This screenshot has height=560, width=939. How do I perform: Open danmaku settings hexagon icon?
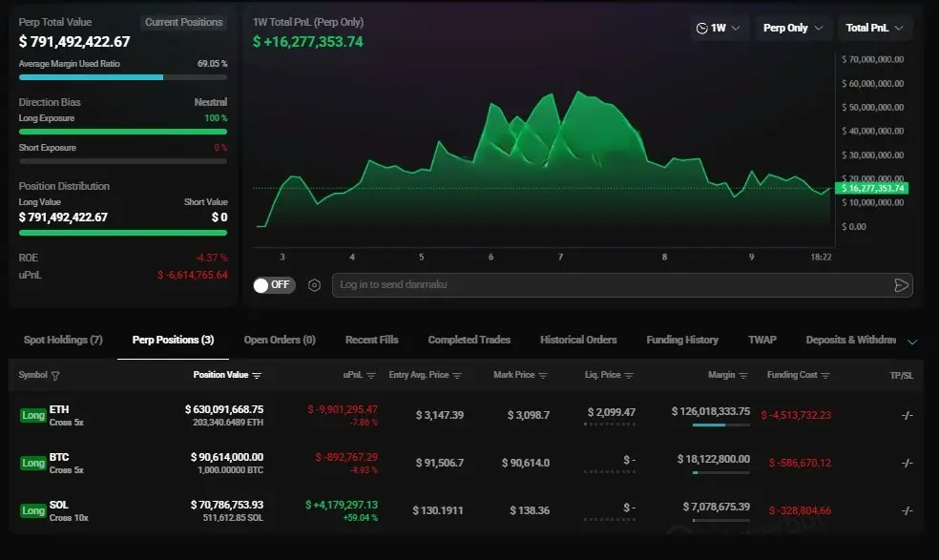point(314,285)
